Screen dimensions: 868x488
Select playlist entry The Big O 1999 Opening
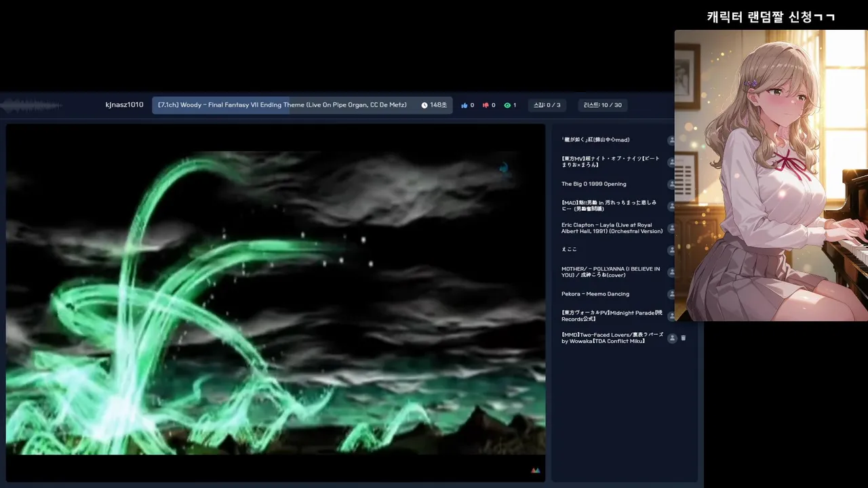(593, 184)
